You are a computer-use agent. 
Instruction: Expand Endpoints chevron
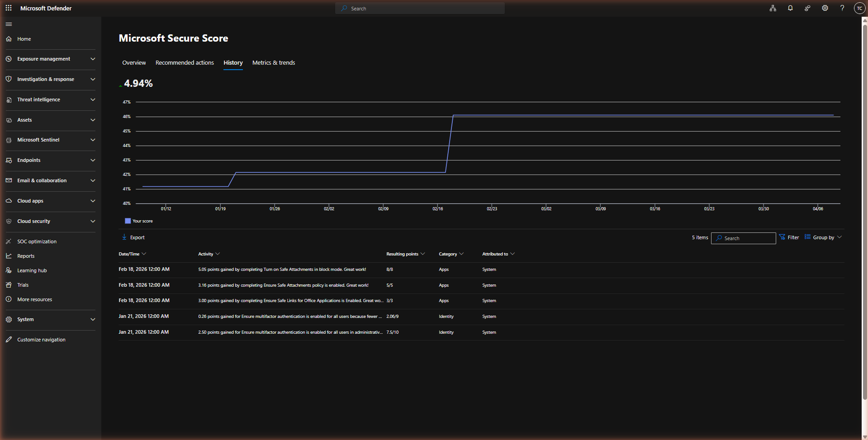[x=93, y=160]
